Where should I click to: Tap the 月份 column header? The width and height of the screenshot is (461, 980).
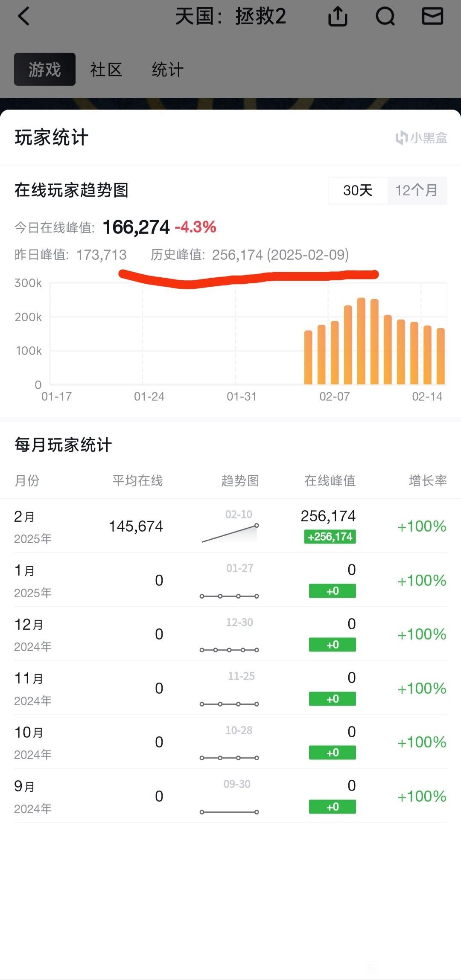click(x=27, y=481)
